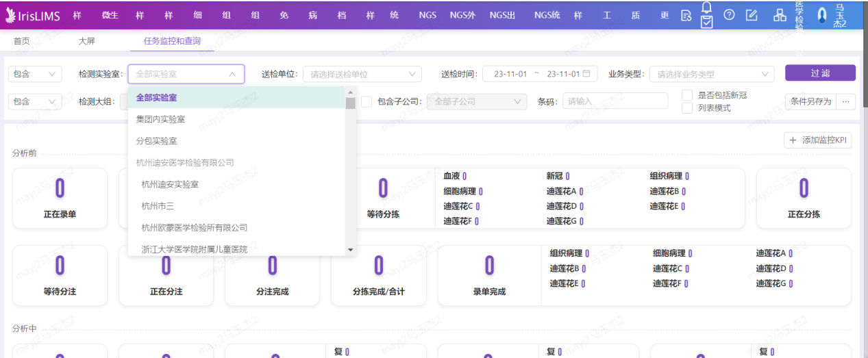The height and width of the screenshot is (358, 868).
Task: Open the help question mark icon
Action: pyautogui.click(x=729, y=15)
